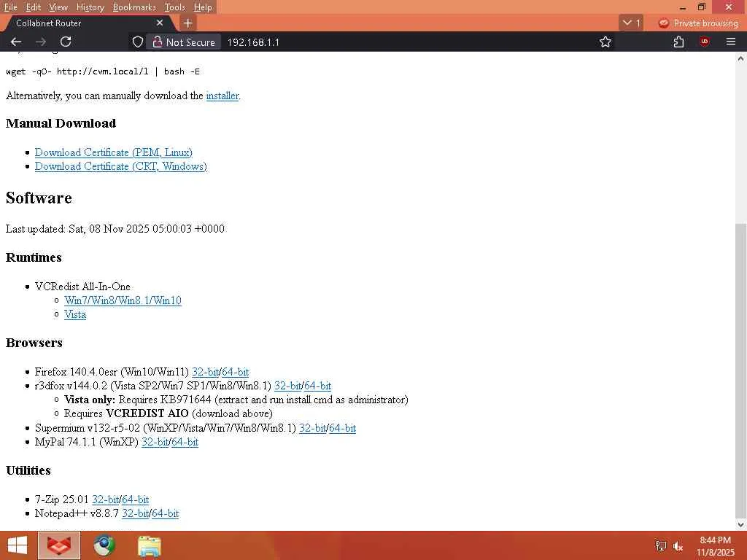747x560 pixels.
Task: Launch the globe browser taskbar icon
Action: pyautogui.click(x=104, y=545)
